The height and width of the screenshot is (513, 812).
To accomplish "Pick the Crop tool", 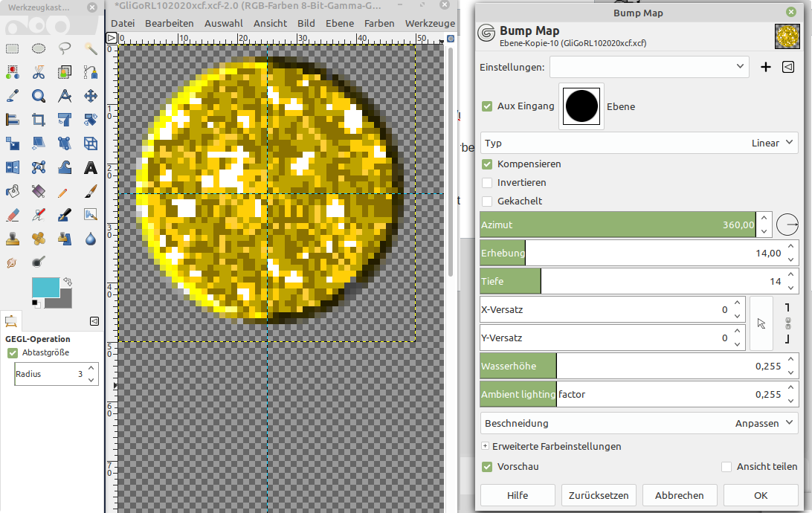I will (x=39, y=120).
